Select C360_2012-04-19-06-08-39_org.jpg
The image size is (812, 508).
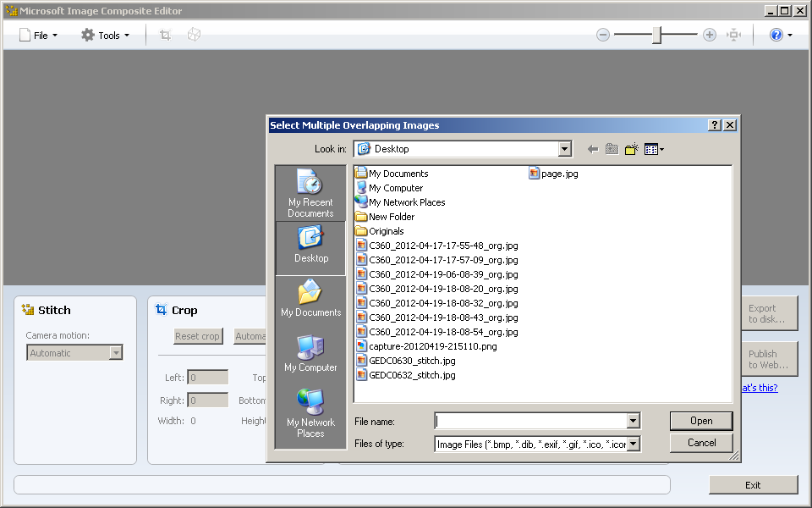tap(437, 274)
